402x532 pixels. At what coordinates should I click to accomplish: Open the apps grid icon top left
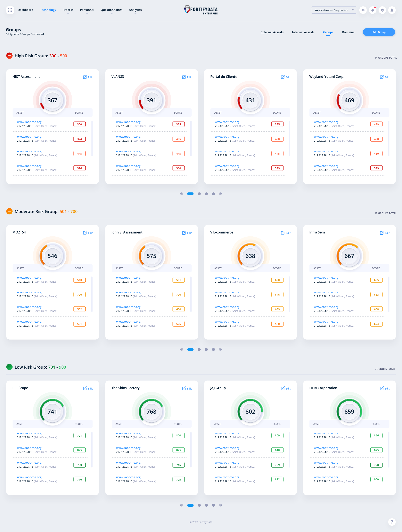(10, 10)
